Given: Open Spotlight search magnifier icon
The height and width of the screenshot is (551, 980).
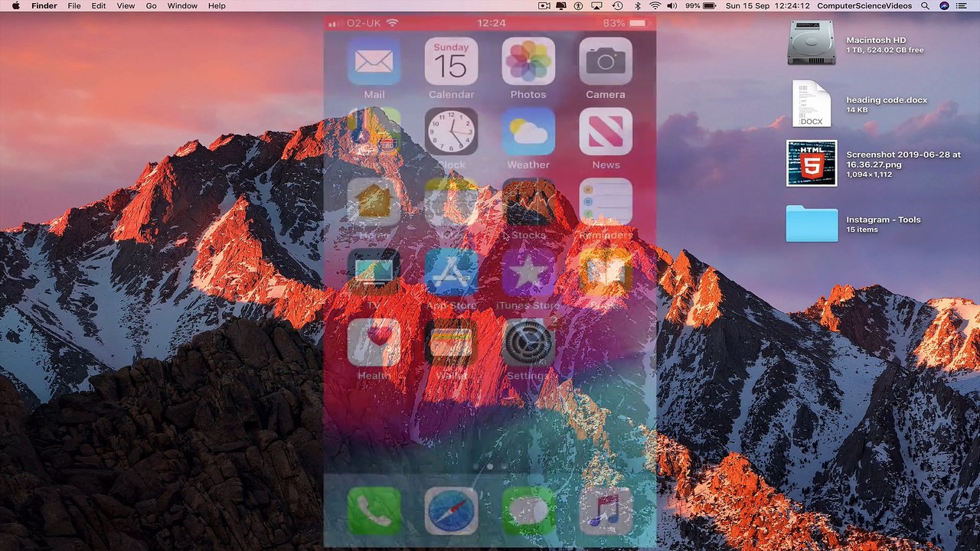Looking at the screenshot, I should [926, 5].
